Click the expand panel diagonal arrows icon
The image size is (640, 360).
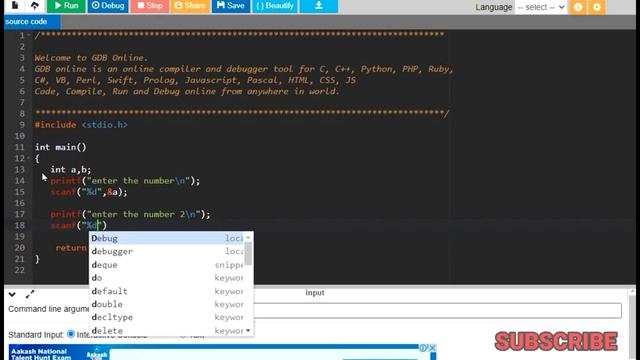point(30,294)
